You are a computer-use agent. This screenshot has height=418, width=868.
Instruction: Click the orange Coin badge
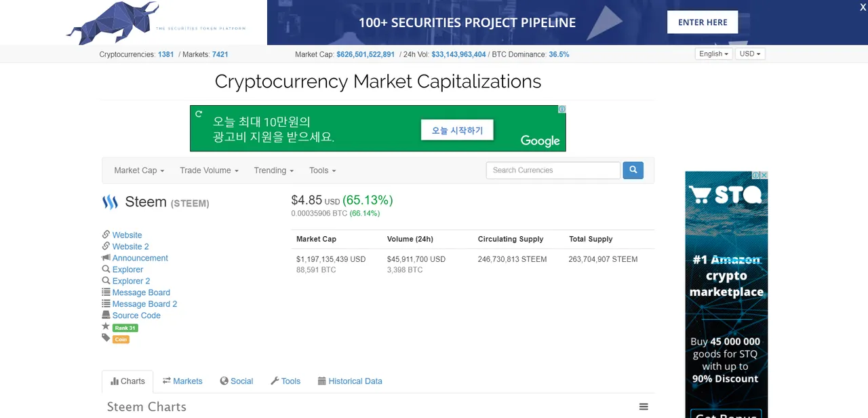pos(121,339)
